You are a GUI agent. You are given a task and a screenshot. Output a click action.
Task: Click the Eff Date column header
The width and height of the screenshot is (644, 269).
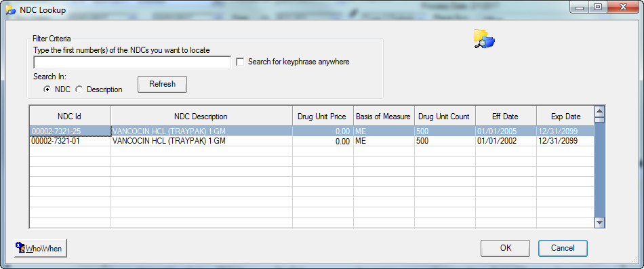click(506, 117)
